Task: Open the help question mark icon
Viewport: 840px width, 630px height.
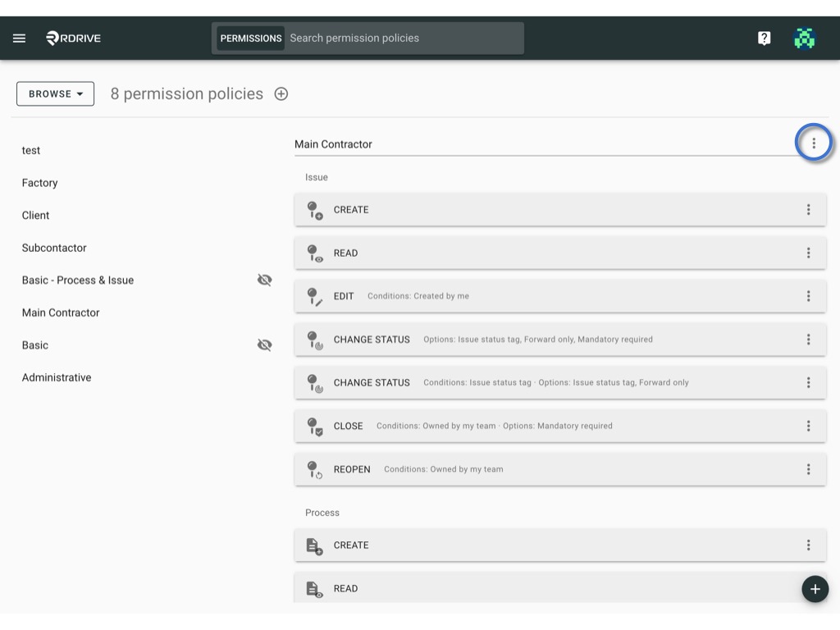Action: 764,38
